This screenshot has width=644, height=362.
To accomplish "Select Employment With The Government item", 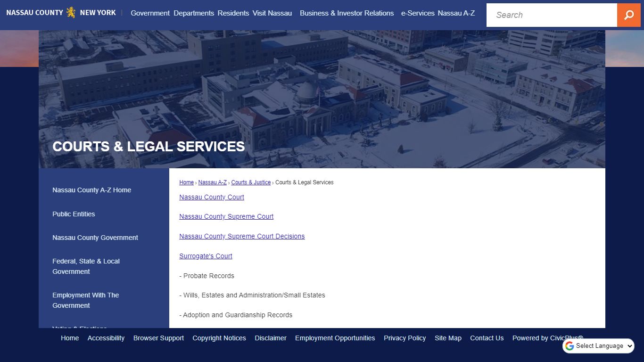I will click(104, 300).
